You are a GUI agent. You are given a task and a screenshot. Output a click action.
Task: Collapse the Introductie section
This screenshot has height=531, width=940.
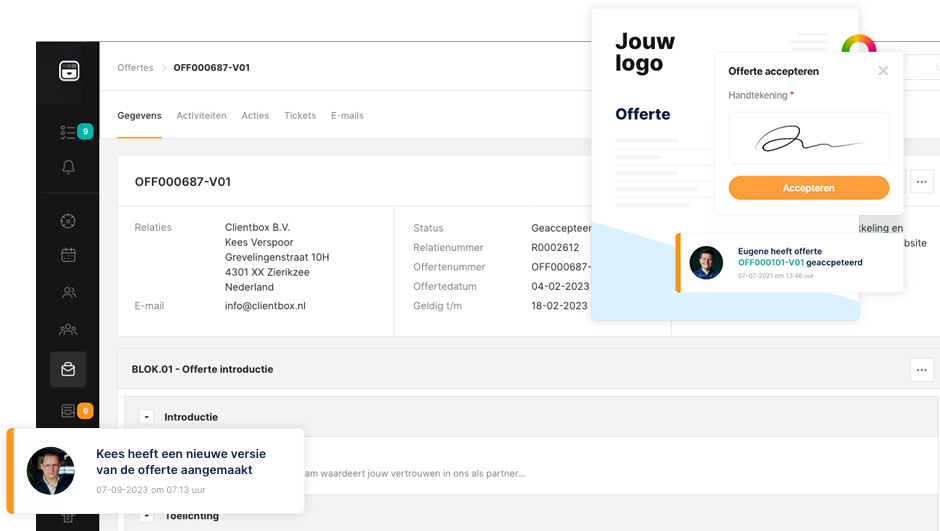click(x=147, y=417)
